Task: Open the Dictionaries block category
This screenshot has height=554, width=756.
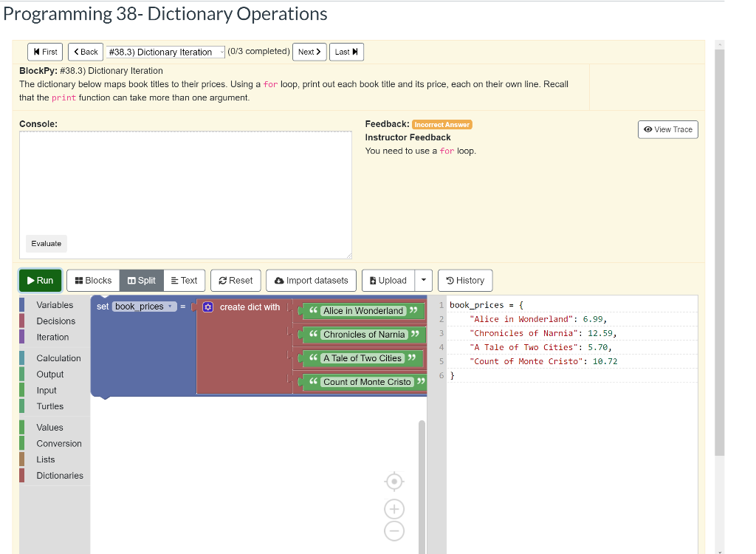Action: [x=61, y=475]
